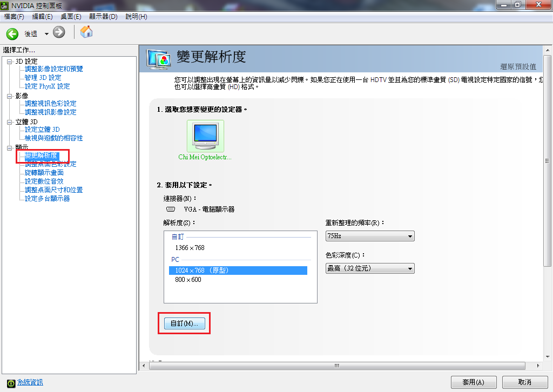Select the Chi Mei Optoelectronics monitor icon
This screenshot has height=392, width=553.
click(x=205, y=136)
